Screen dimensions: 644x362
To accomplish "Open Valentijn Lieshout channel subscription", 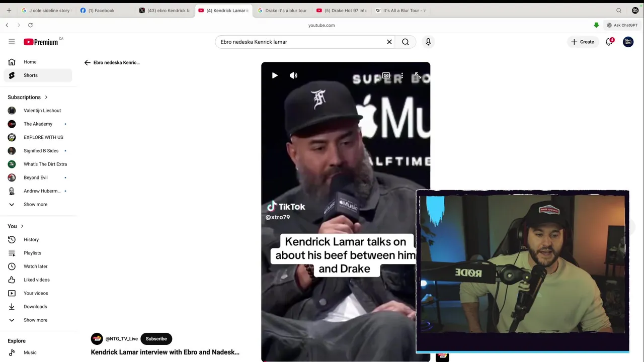I will (x=38, y=111).
